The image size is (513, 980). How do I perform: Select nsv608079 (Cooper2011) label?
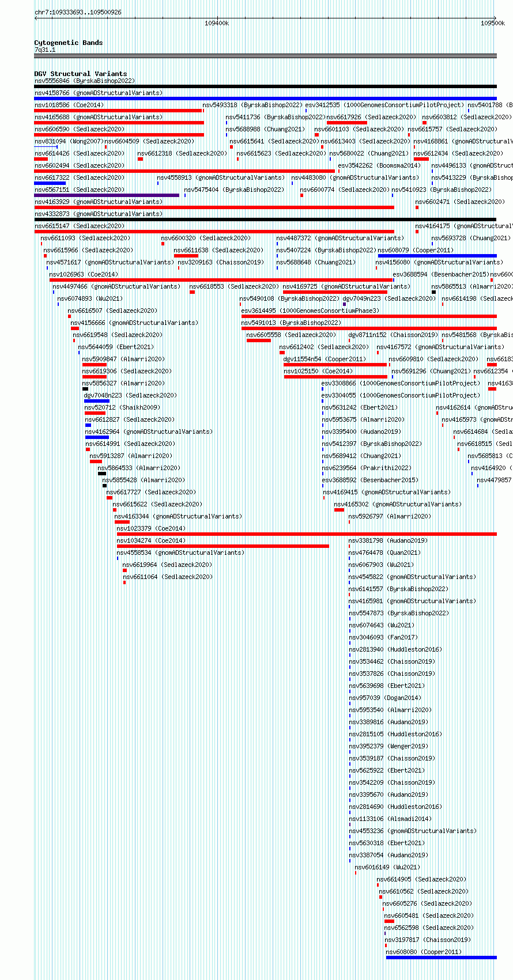pyautogui.click(x=416, y=251)
